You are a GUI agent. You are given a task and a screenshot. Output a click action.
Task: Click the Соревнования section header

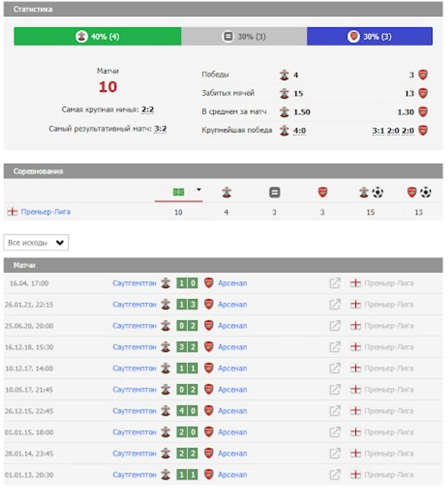coord(223,171)
